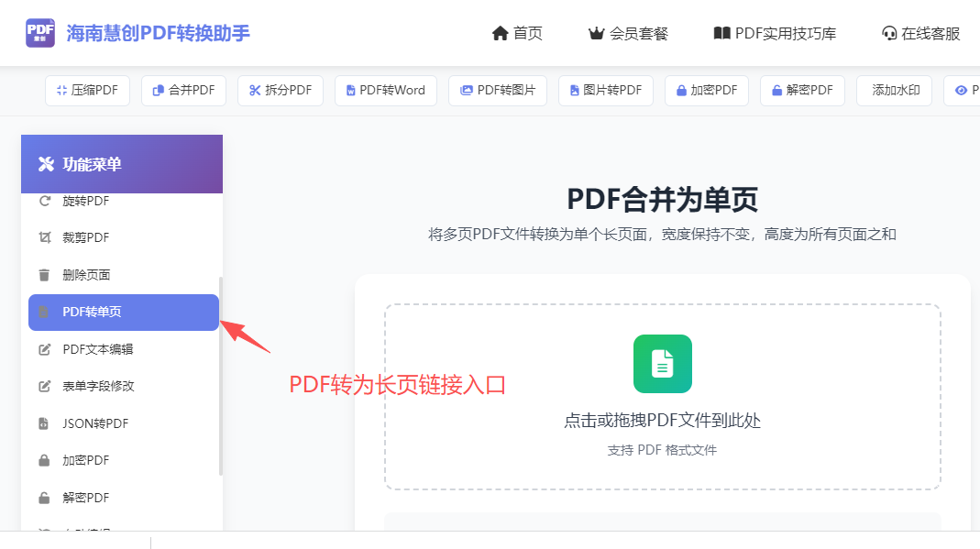
Task: Click the sidebar menu scrollbar
Action: [221, 376]
